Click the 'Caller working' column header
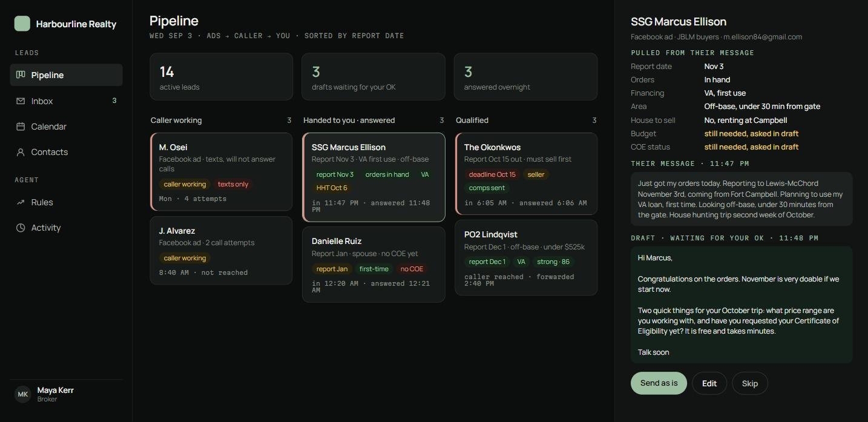 tap(176, 120)
